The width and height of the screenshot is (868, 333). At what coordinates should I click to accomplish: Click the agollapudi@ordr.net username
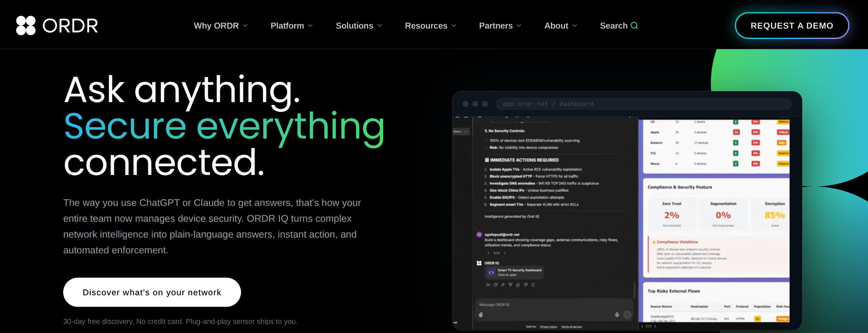pos(502,235)
